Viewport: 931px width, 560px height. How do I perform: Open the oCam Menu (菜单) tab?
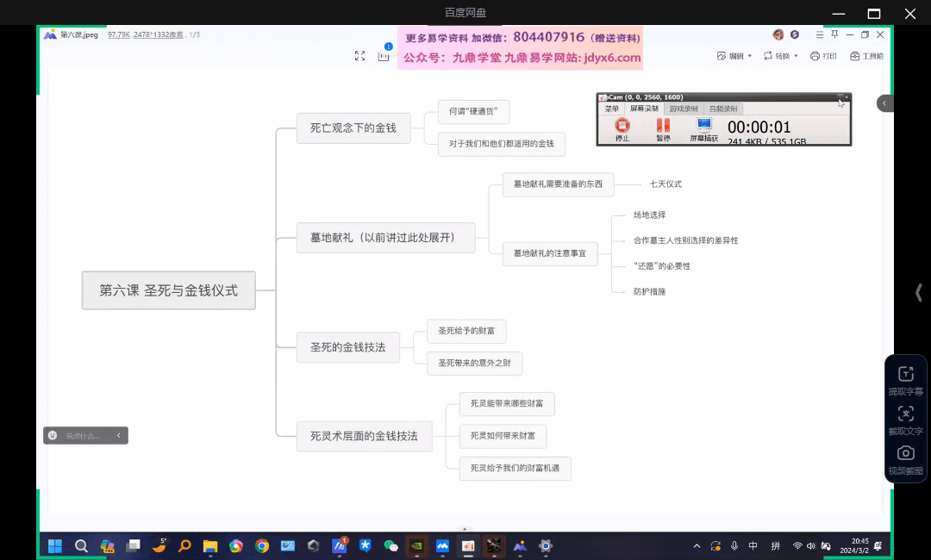point(611,109)
